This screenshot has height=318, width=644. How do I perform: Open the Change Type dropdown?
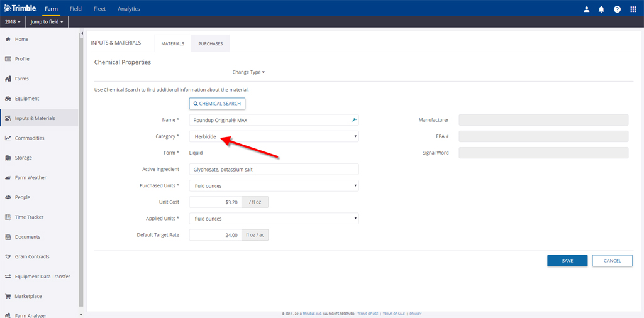click(248, 72)
